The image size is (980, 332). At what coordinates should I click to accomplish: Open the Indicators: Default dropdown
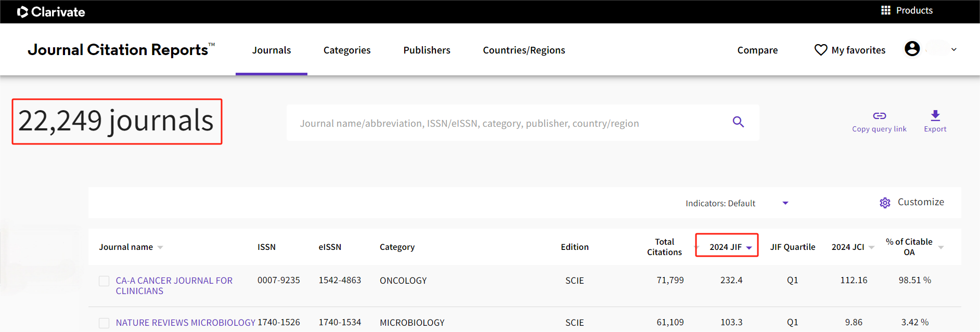coord(737,203)
